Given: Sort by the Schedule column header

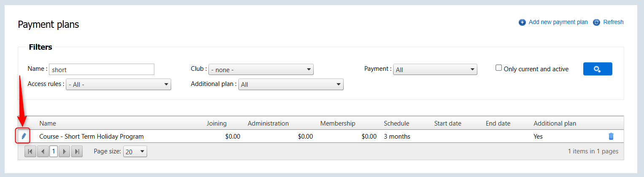Looking at the screenshot, I should (396, 123).
